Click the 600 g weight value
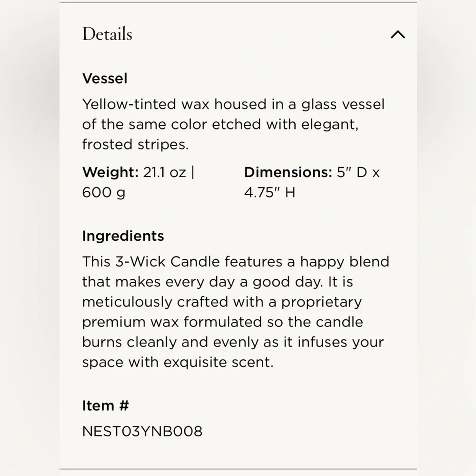Image resolution: width=476 pixels, height=476 pixels. pos(103,192)
